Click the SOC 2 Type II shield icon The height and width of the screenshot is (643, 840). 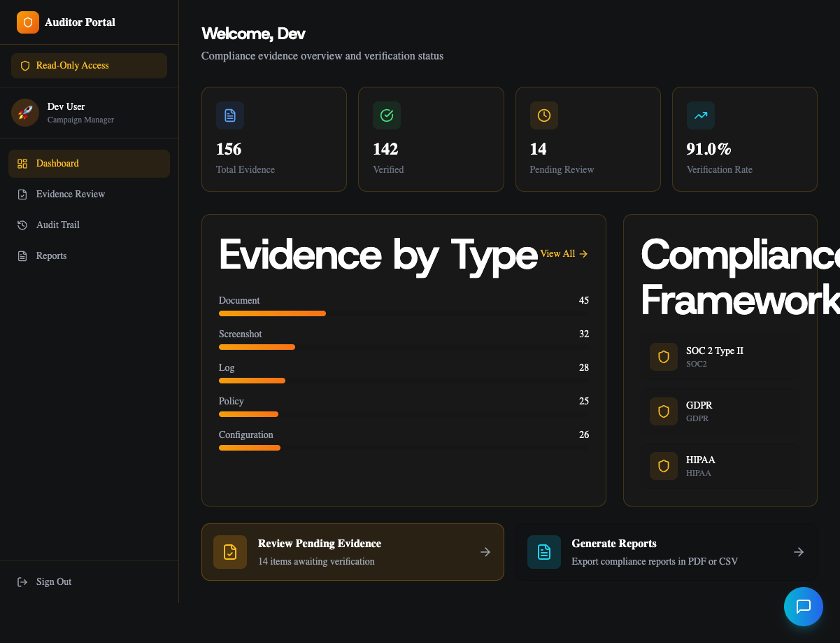point(663,357)
